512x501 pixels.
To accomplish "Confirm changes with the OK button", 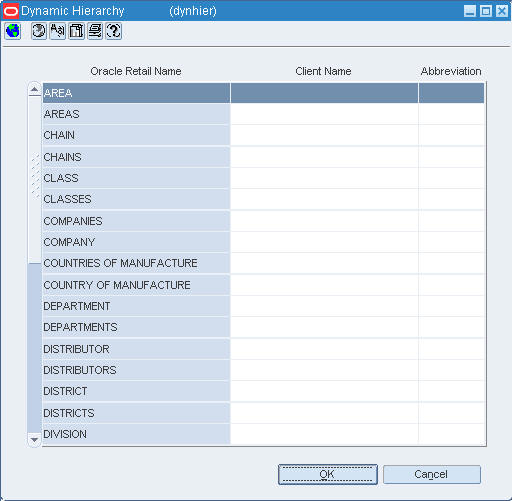I will (x=328, y=474).
